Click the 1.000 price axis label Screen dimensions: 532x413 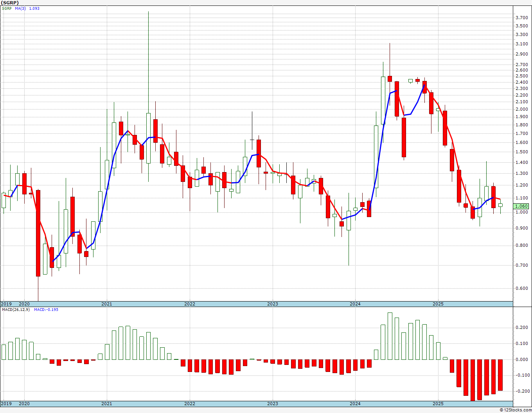pos(522,212)
